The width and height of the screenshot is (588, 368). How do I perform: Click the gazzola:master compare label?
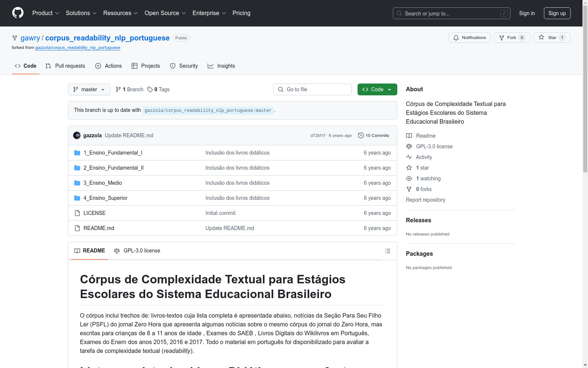click(208, 110)
